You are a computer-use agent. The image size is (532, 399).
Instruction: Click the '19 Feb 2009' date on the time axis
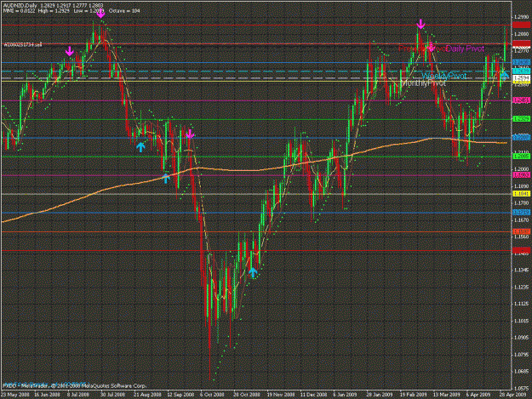pos(413,395)
